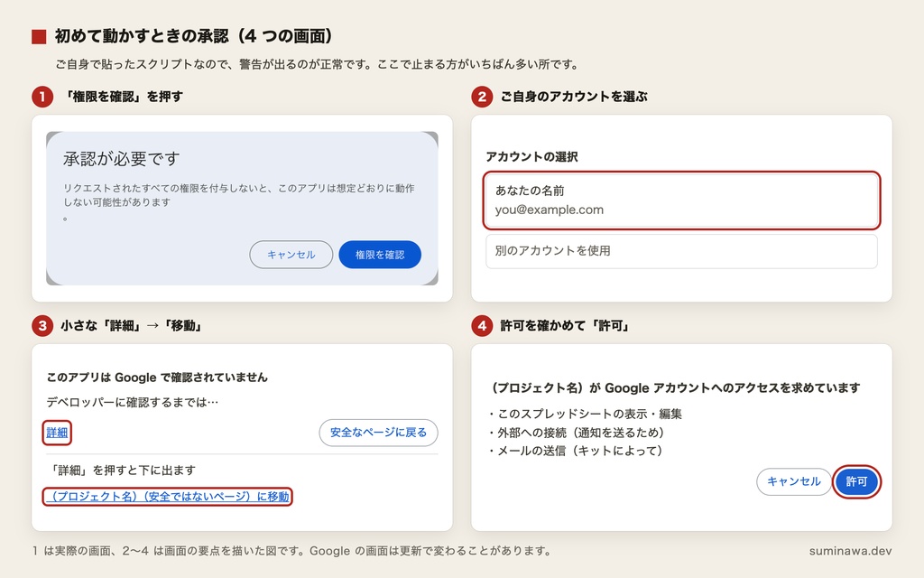
Task: Click the Google アカウントへのアクセスを求めています heading
Action: pyautogui.click(x=675, y=388)
